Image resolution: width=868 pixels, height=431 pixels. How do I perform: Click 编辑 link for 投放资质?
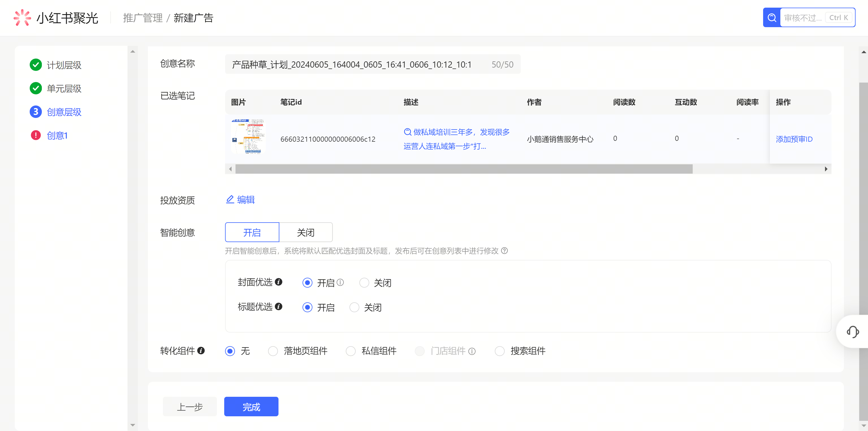(x=246, y=199)
